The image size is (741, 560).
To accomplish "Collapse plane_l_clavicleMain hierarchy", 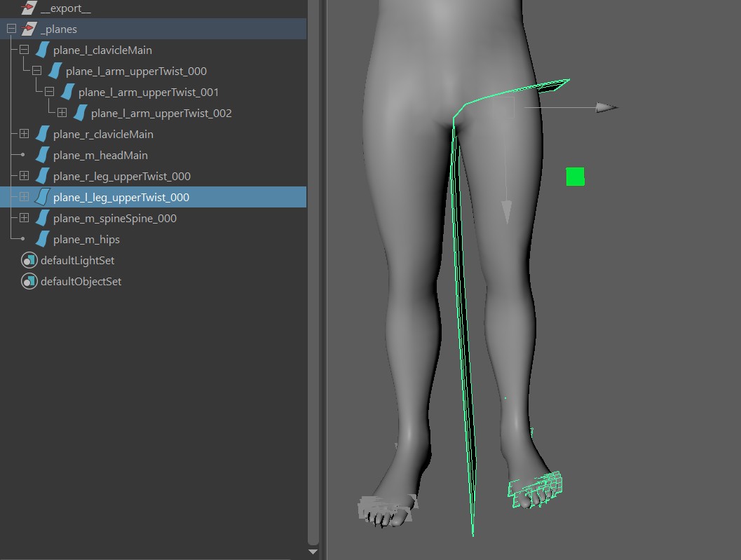I will [x=24, y=50].
